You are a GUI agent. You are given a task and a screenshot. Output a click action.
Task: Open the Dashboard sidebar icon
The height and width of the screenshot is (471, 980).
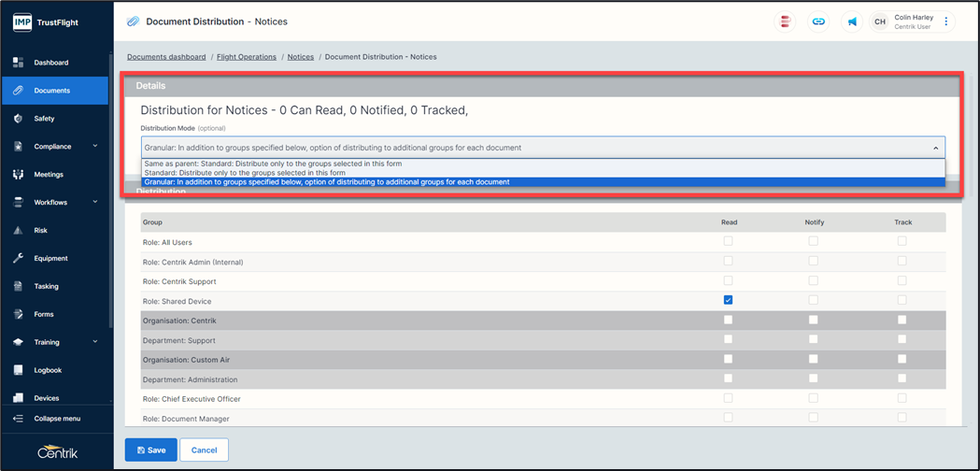pos(18,63)
